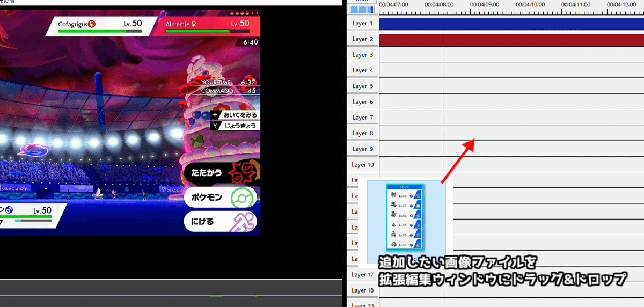This screenshot has width=644, height=307.
Task: Select the red clip on Layer 2
Action: coord(511,39)
